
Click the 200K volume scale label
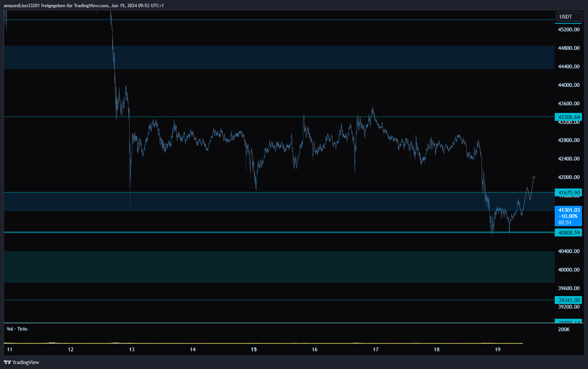coord(564,329)
